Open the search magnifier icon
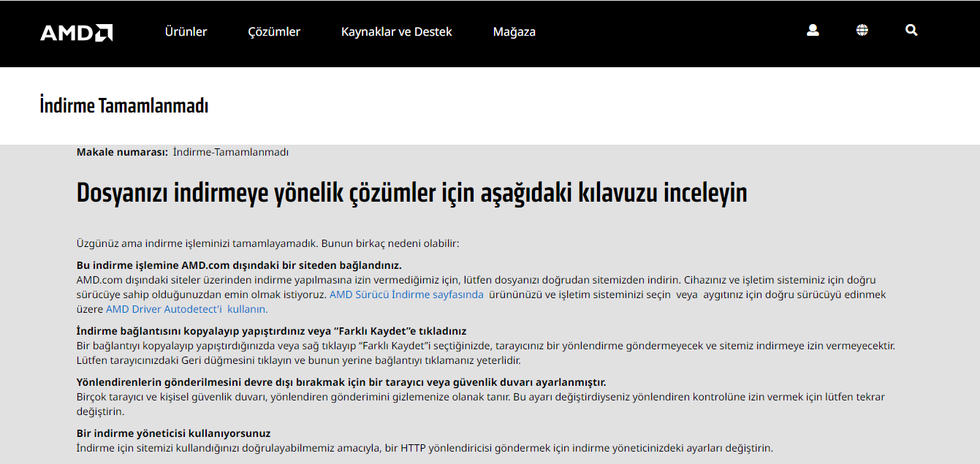980x464 pixels. 911,31
